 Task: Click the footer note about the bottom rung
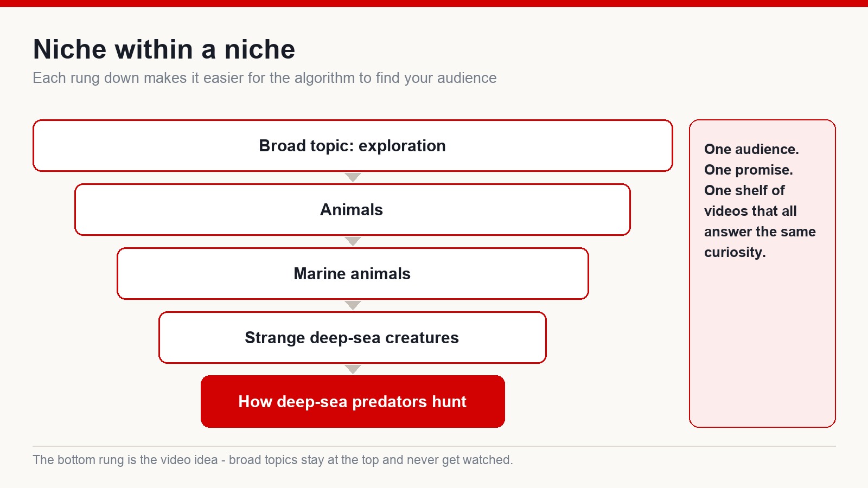pyautogui.click(x=272, y=460)
